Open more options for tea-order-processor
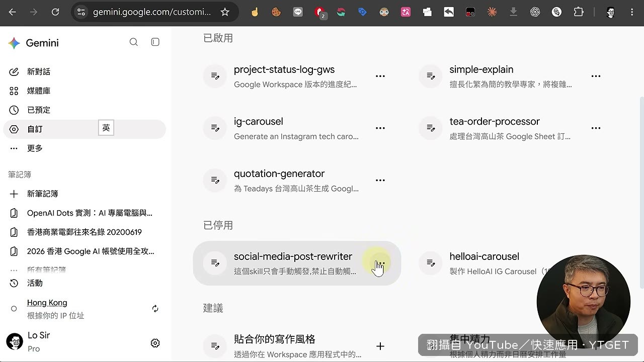The height and width of the screenshot is (362, 644). (x=596, y=128)
